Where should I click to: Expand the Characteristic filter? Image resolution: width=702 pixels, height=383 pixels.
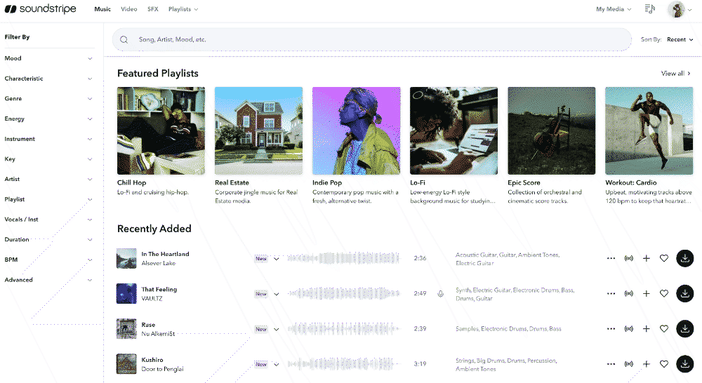pyautogui.click(x=48, y=78)
